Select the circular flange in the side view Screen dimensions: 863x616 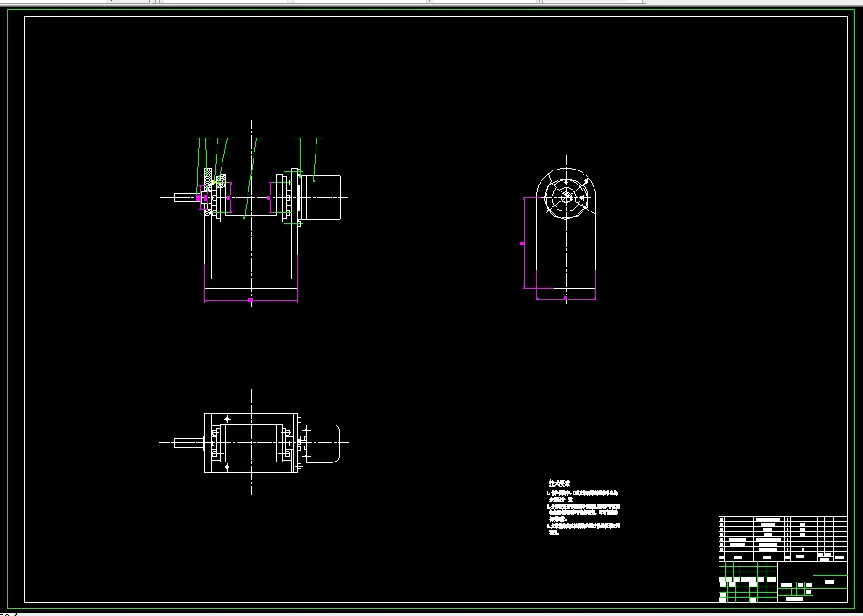tap(567, 197)
